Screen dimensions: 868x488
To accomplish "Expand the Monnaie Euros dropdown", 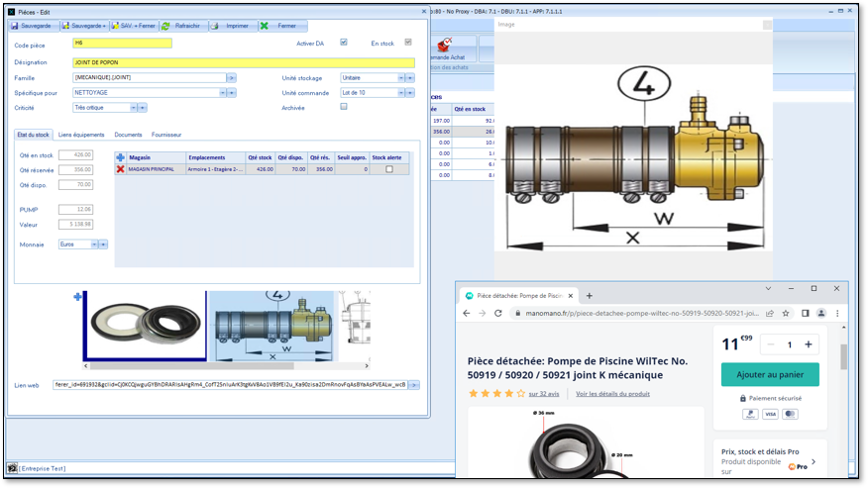I will [x=95, y=244].
